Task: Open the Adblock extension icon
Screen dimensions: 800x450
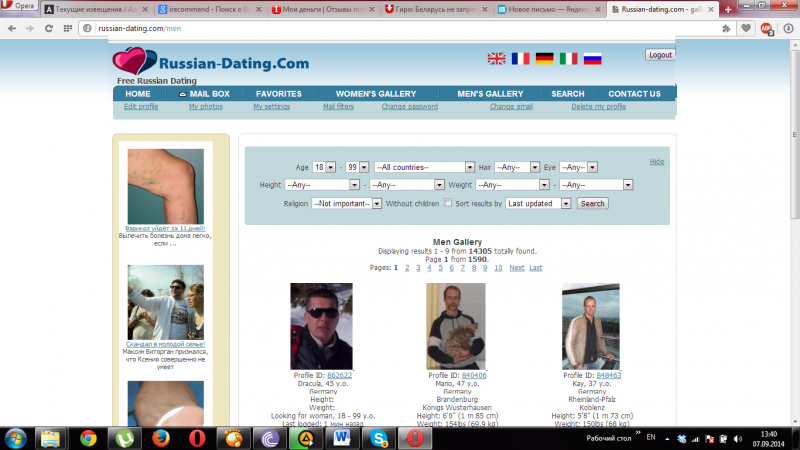Action: (x=766, y=29)
